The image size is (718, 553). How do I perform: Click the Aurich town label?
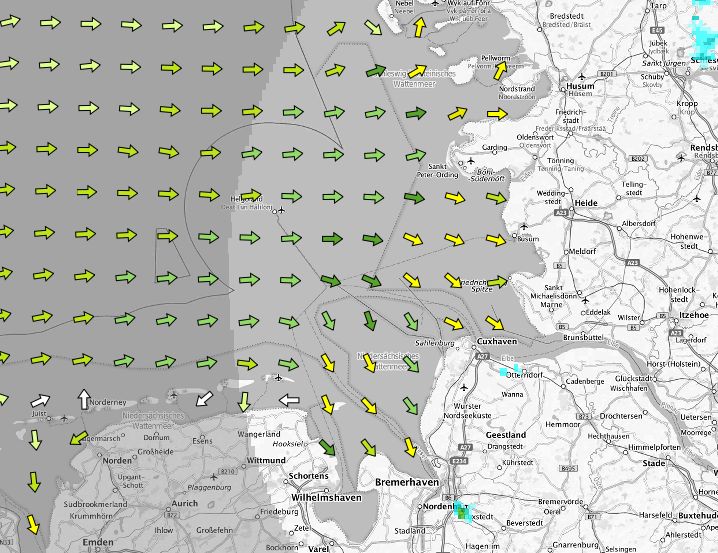pos(186,503)
